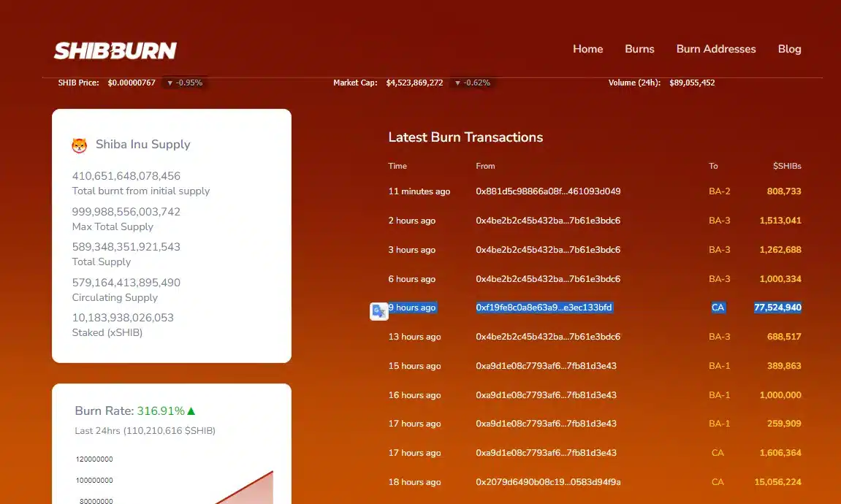Click market cap change -0.62% badge
This screenshot has height=504, width=841.
[x=472, y=83]
